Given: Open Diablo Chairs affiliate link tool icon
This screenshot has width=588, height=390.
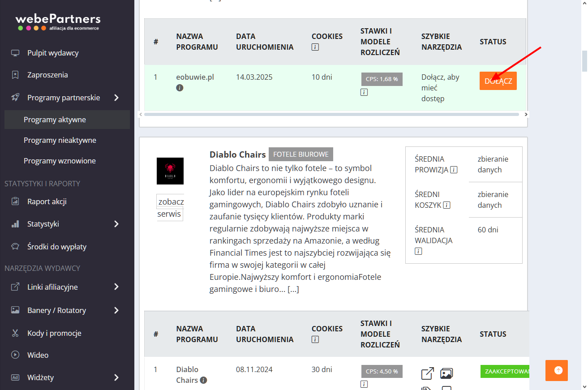Looking at the screenshot, I should click(428, 373).
